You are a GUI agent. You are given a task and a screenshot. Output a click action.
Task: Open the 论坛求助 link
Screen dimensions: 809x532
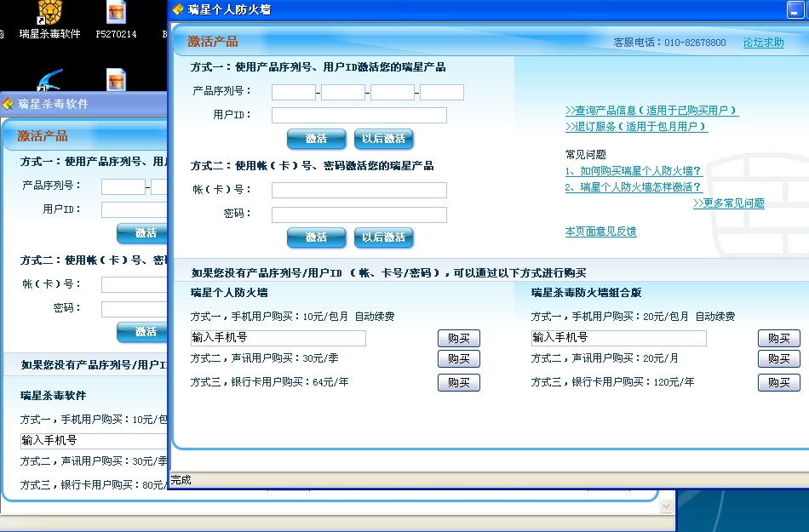pyautogui.click(x=763, y=43)
